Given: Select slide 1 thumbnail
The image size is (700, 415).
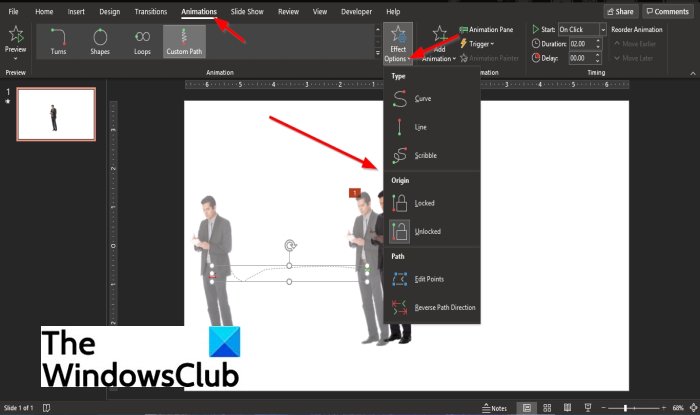Looking at the screenshot, I should pyautogui.click(x=56, y=114).
